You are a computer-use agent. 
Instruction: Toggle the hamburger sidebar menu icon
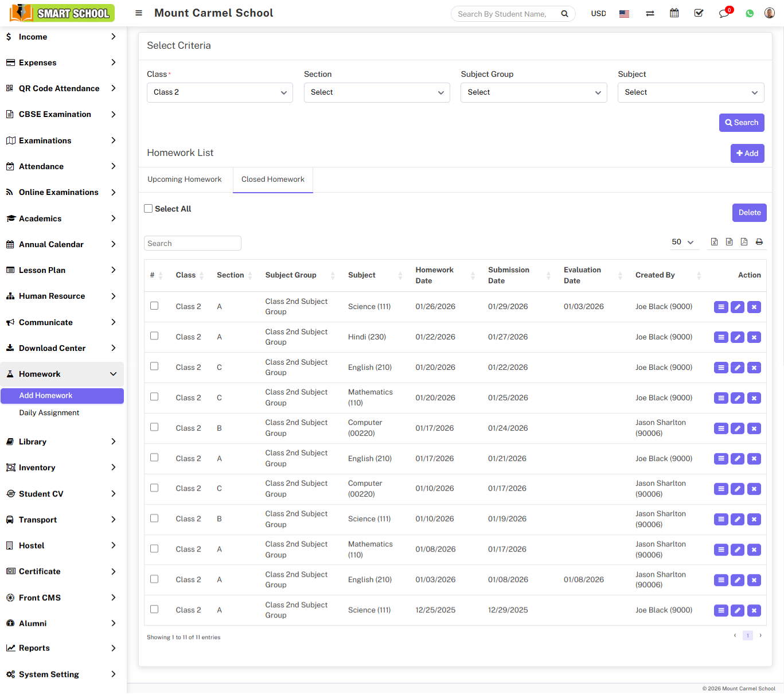[139, 13]
